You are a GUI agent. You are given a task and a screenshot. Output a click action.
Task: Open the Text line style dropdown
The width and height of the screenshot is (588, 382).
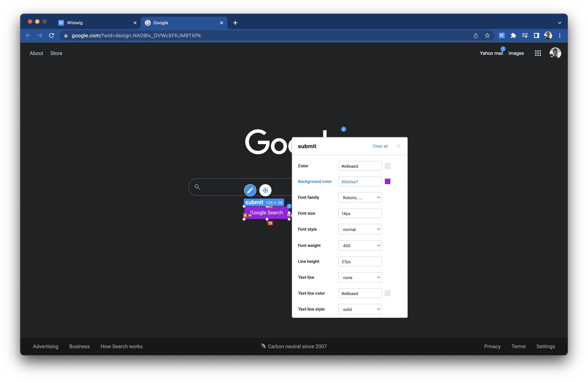click(x=360, y=309)
